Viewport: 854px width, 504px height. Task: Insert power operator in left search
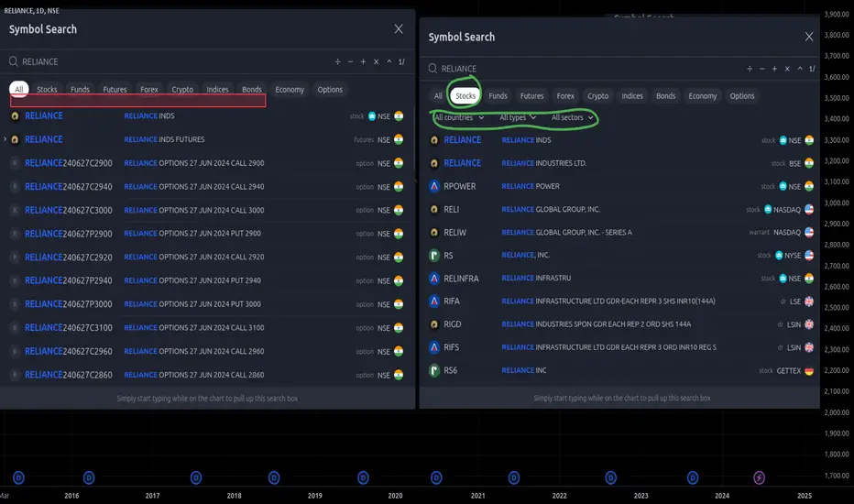[x=389, y=61]
